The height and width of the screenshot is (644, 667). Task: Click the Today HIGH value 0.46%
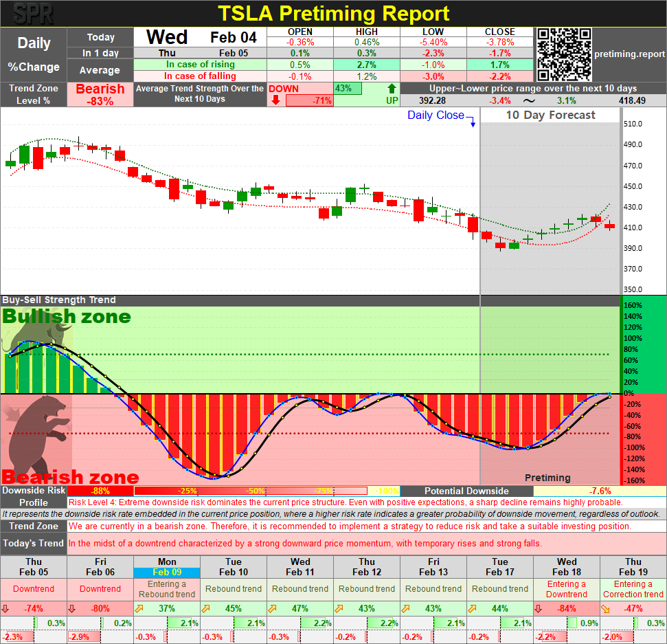point(367,42)
